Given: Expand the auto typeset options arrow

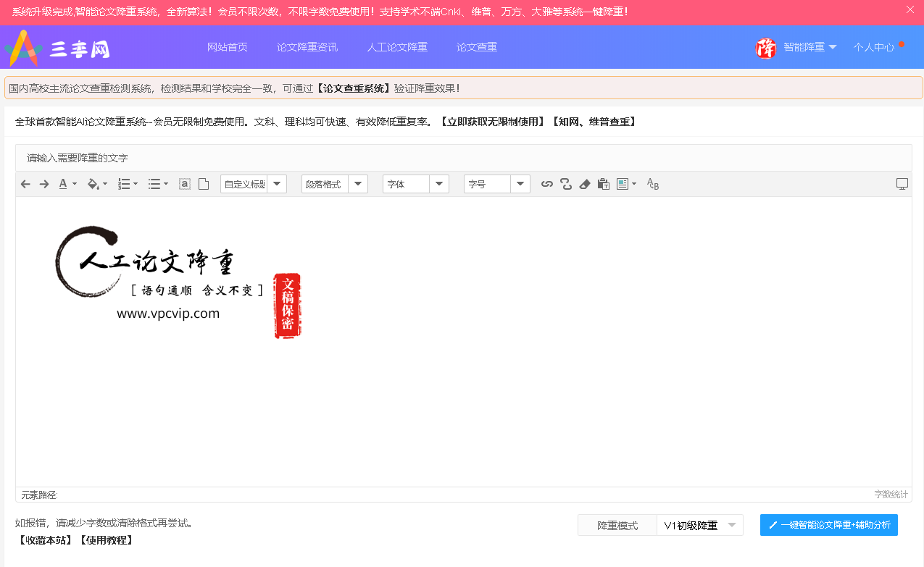Looking at the screenshot, I should pos(635,184).
